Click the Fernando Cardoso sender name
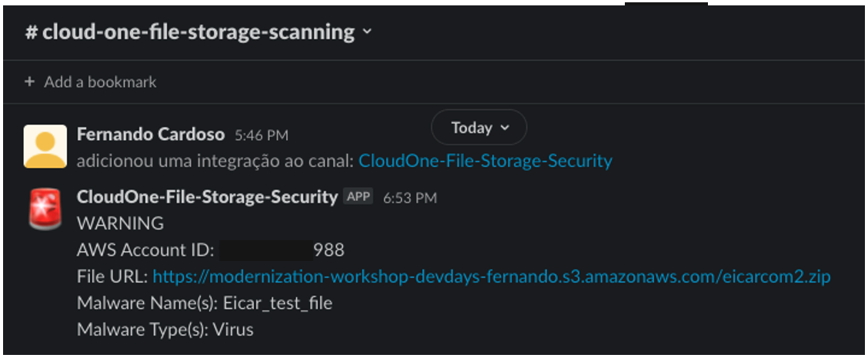Viewport: 868px width, 358px height. pyautogui.click(x=151, y=134)
